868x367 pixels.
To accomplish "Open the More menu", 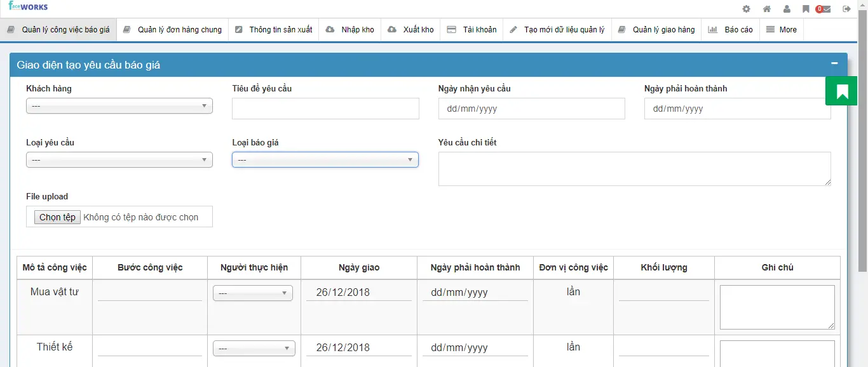I will [782, 30].
